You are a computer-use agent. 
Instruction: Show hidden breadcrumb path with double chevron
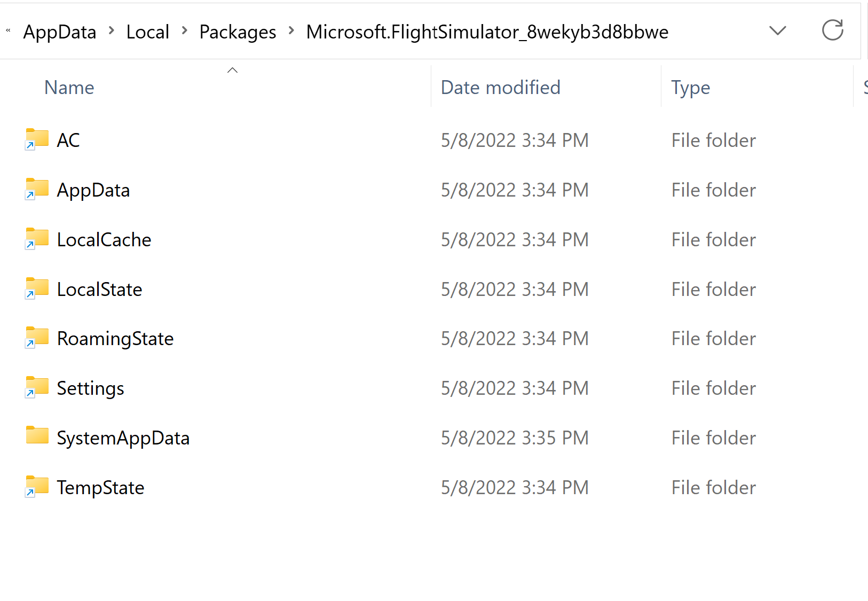(x=9, y=31)
